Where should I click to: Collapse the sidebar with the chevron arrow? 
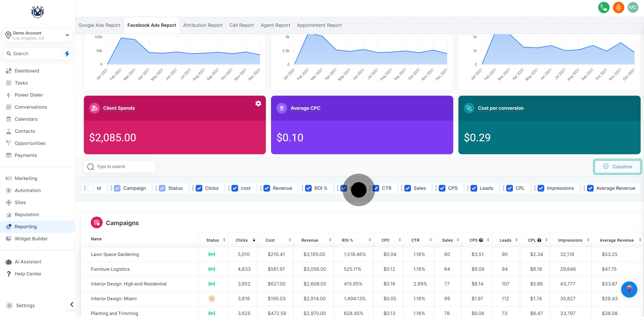pyautogui.click(x=72, y=304)
